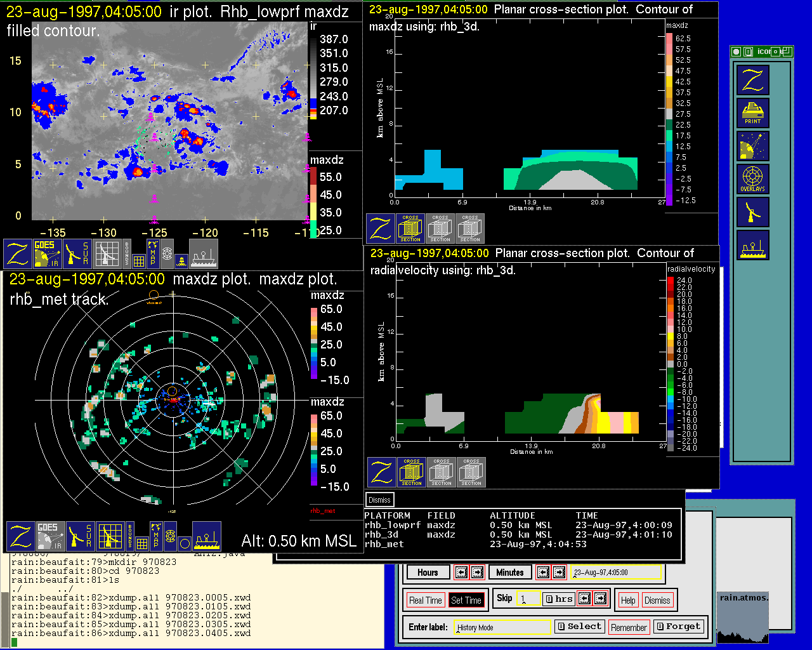
Task: Click the highlighted cross section icon under maxdz contour
Action: [410, 229]
